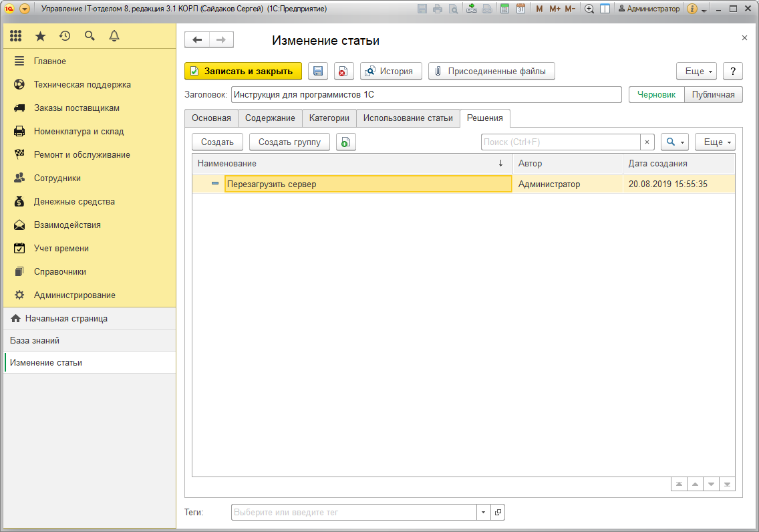Expand the Еще dropdown in Решения tab
Viewport: 759px width, 532px height.
pyautogui.click(x=715, y=142)
